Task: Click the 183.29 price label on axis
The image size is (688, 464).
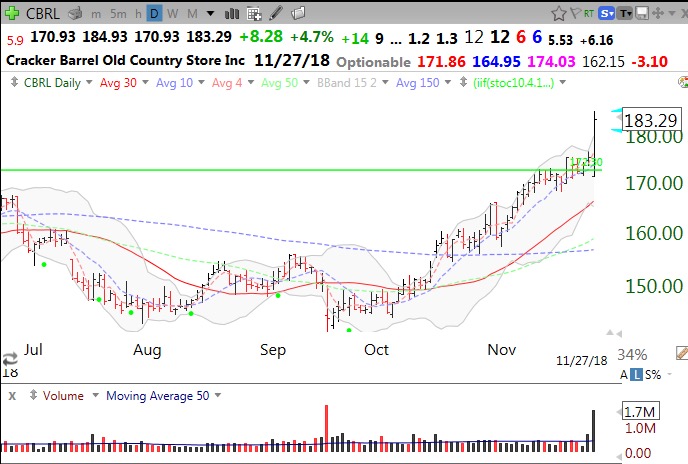Action: pyautogui.click(x=651, y=120)
